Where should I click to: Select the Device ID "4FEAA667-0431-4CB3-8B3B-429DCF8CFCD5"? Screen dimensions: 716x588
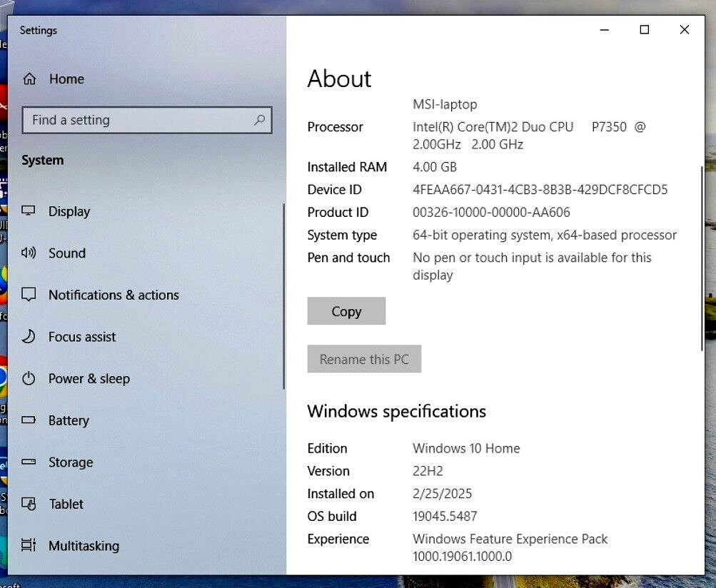click(540, 189)
